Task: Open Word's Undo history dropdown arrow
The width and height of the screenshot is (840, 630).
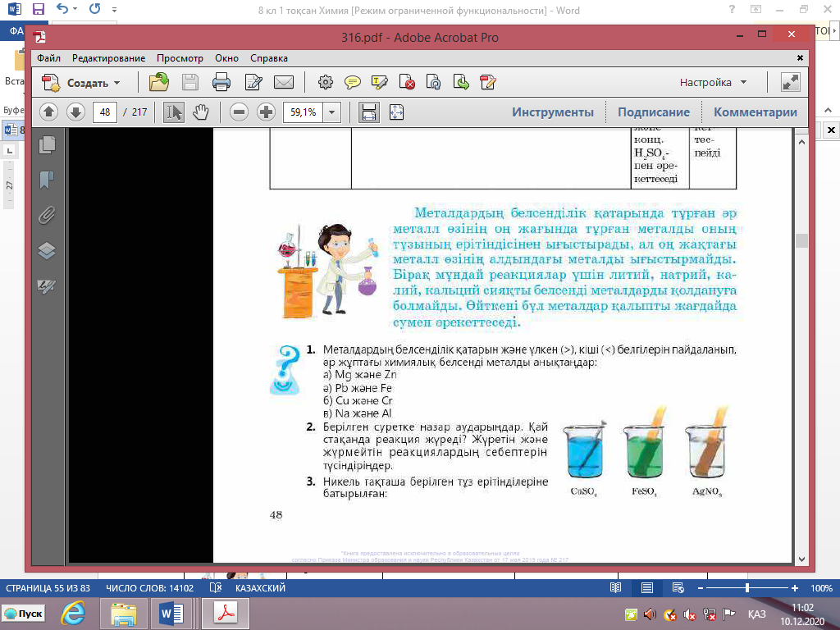Action: 75,10
